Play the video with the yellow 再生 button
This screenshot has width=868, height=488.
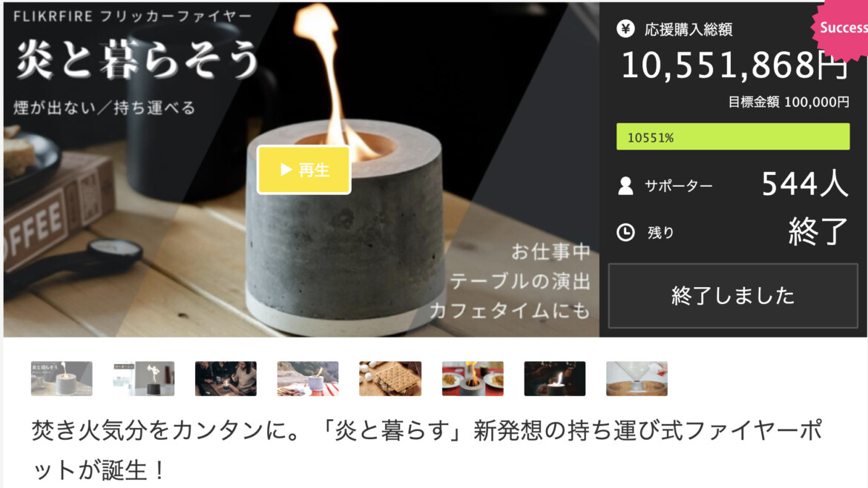(304, 170)
